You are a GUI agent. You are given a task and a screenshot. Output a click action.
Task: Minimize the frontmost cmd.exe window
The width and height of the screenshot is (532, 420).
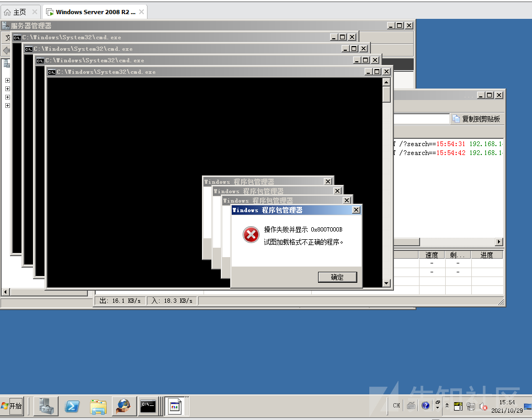point(368,72)
